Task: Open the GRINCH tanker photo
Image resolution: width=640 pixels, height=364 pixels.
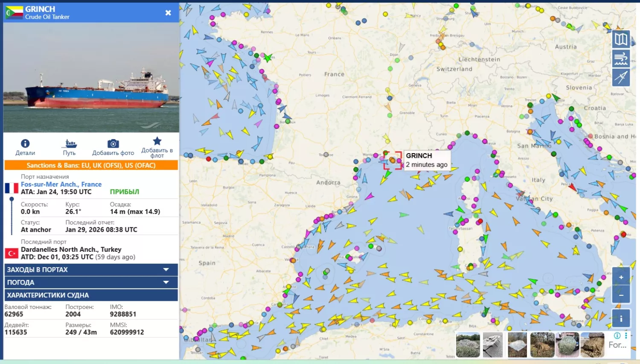Action: [91, 77]
